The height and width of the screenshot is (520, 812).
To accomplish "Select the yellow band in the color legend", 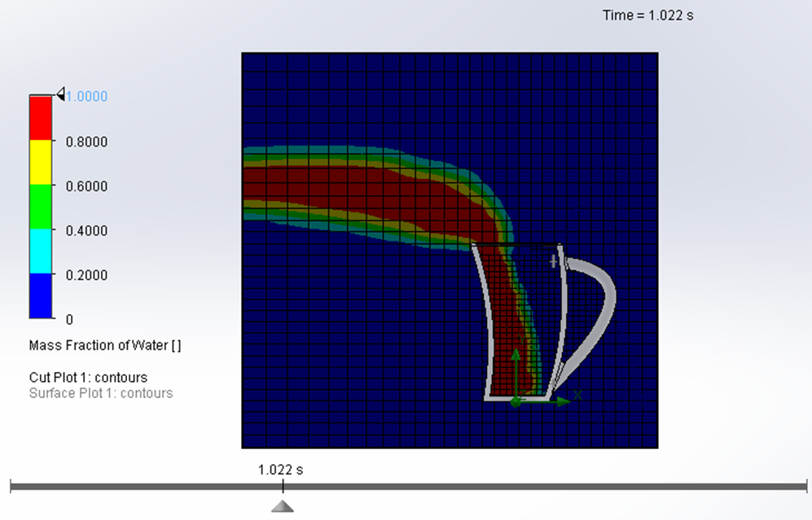I will pos(41,163).
